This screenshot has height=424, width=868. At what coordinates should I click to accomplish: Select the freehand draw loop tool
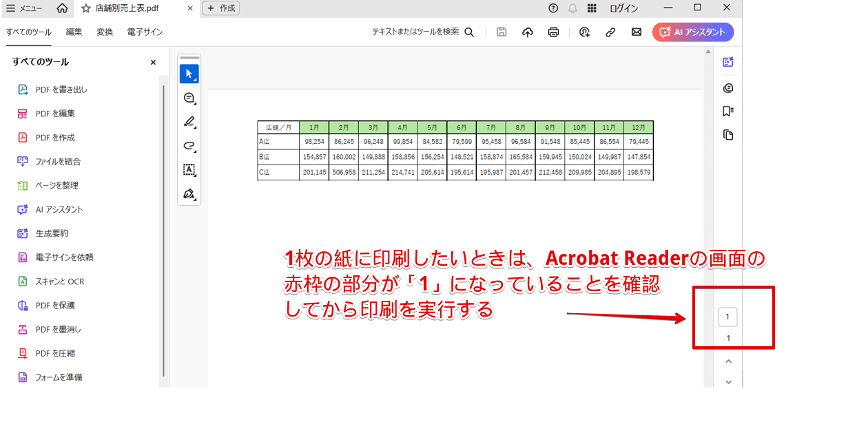(x=189, y=146)
